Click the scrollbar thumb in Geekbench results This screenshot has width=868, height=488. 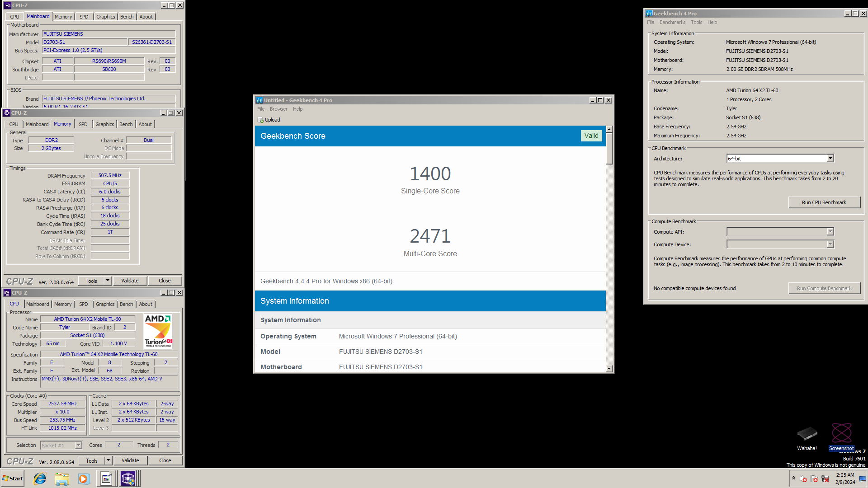[609, 148]
